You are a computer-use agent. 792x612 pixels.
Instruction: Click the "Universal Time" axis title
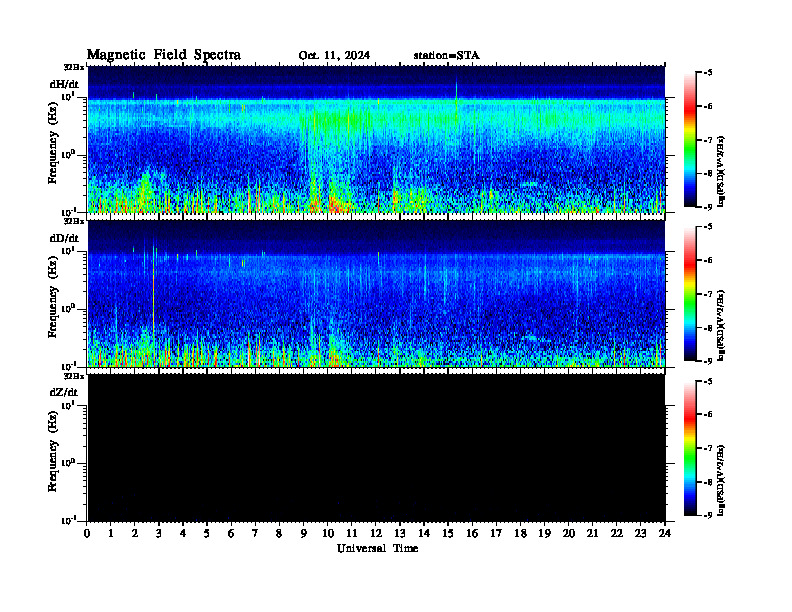[x=378, y=548]
